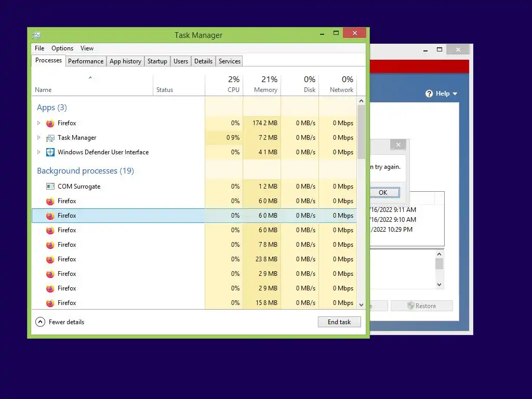Click the Windows Defender User Interface icon
This screenshot has width=532, height=399.
tap(50, 152)
